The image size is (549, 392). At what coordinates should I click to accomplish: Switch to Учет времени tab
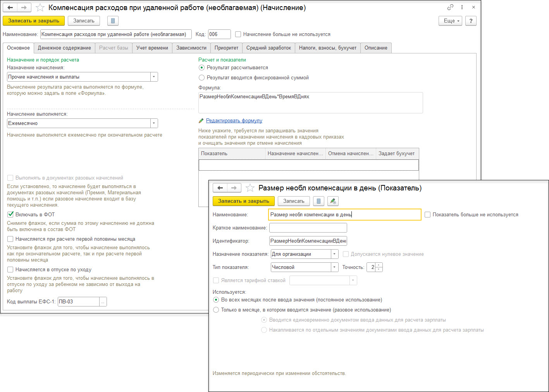(x=152, y=48)
